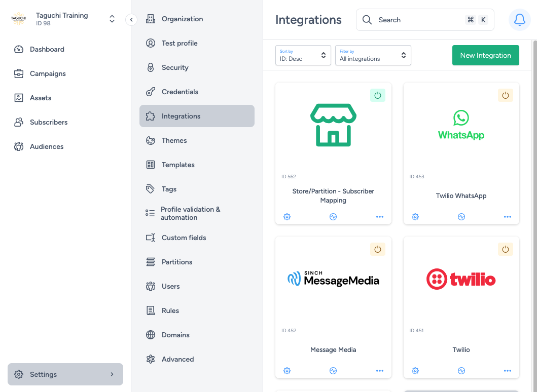Open Themes settings

pyautogui.click(x=197, y=140)
